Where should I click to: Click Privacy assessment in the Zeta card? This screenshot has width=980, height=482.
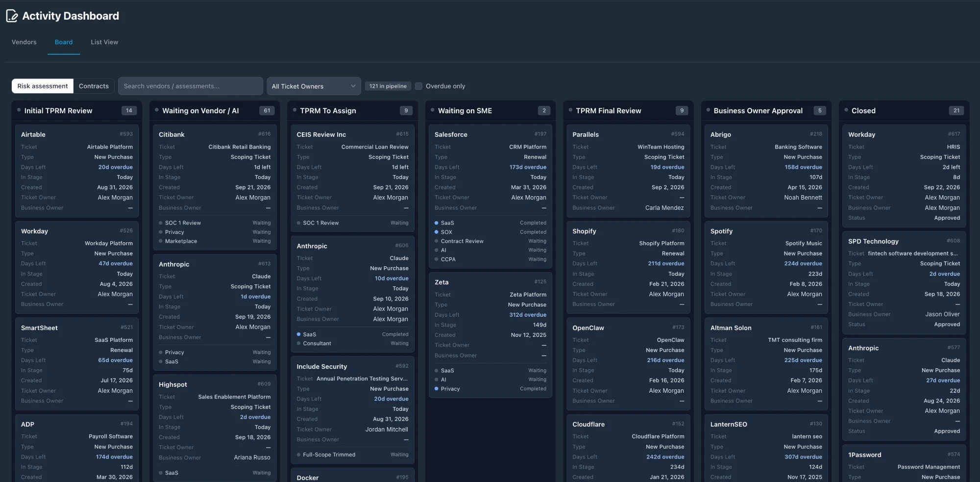(x=450, y=389)
